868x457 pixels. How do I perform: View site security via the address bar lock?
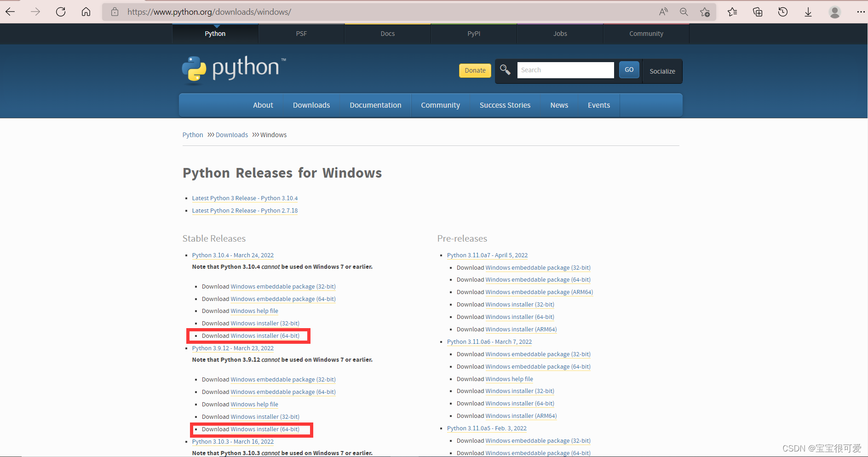115,12
